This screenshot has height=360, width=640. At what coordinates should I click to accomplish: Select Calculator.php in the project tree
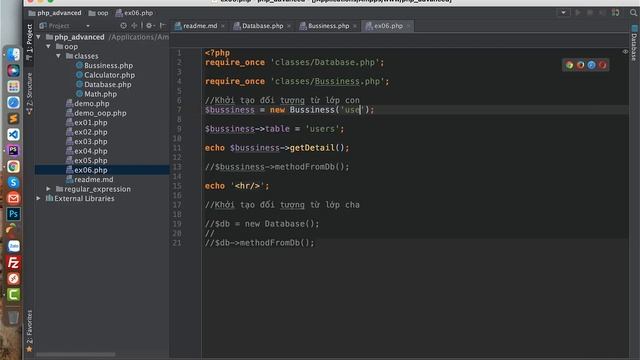(105, 75)
